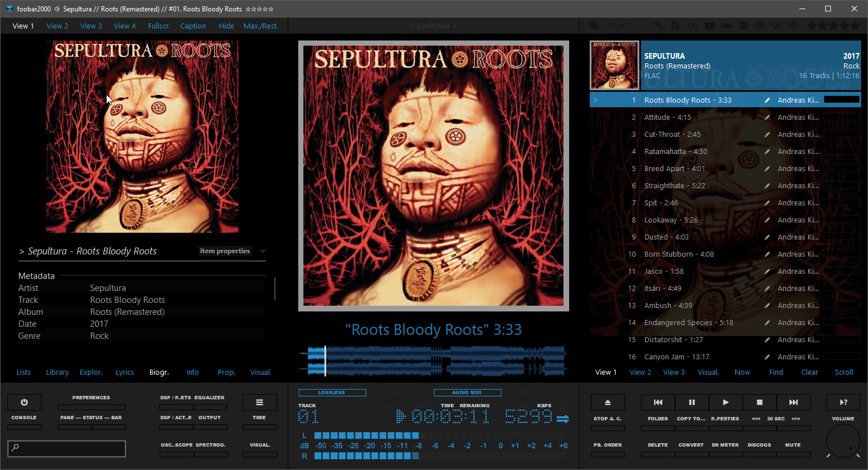
Task: Click the pencil icon on the Attitude row
Action: [767, 117]
